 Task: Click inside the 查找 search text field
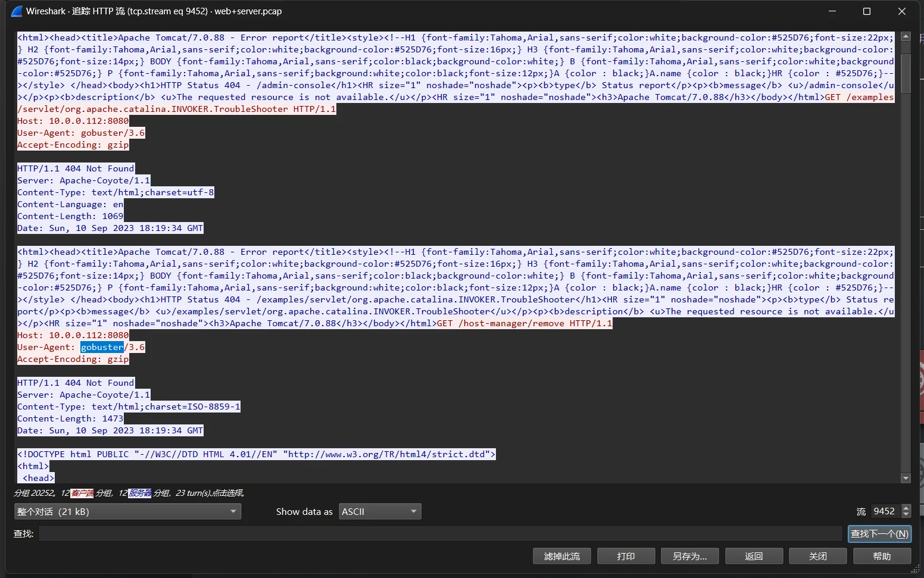[441, 533]
